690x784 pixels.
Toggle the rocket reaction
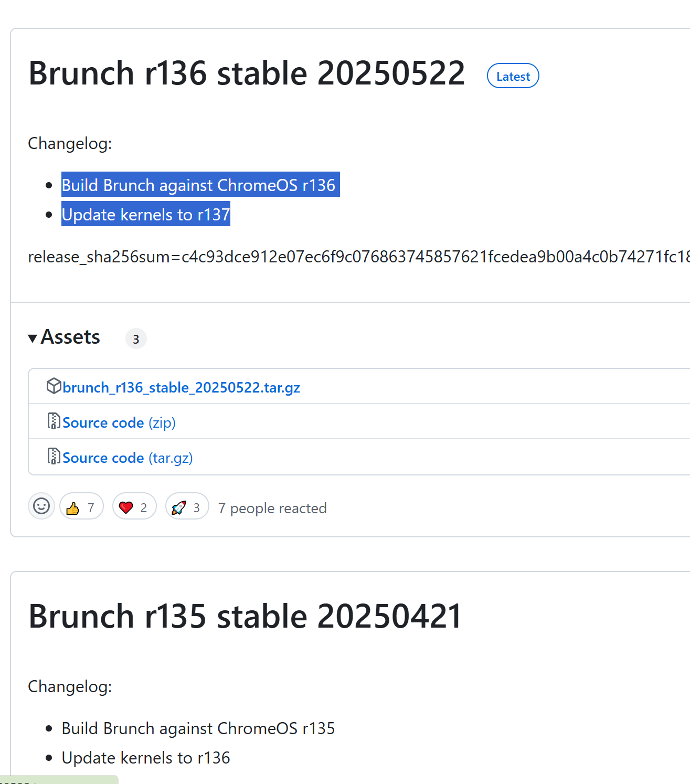click(x=187, y=506)
